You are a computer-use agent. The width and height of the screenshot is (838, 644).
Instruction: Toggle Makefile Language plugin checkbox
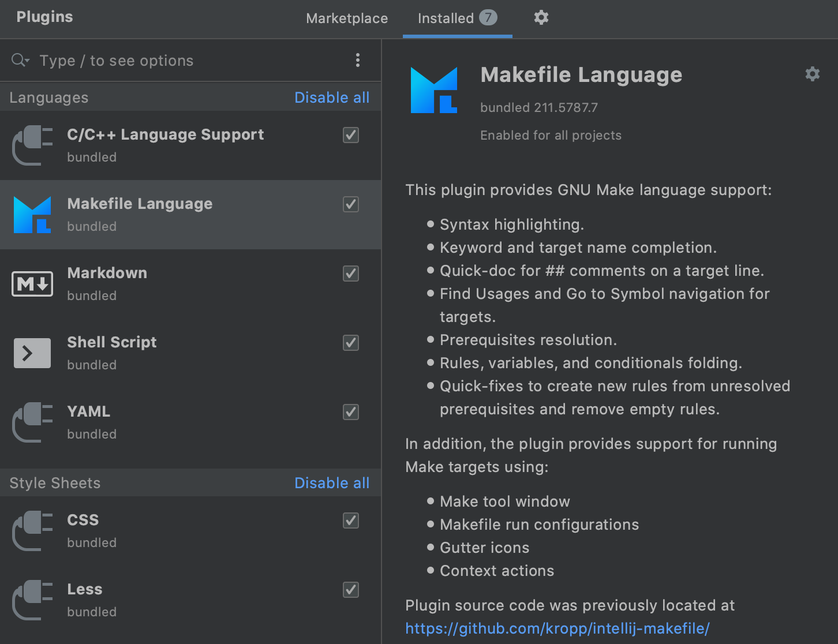coord(351,204)
